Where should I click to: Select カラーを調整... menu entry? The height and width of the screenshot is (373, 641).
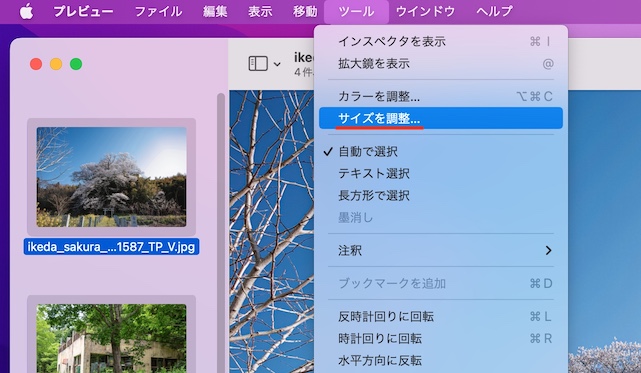(441, 97)
